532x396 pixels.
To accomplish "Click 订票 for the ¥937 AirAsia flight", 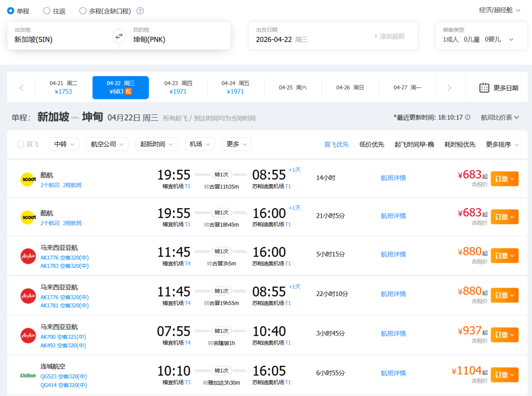I will coord(504,335).
